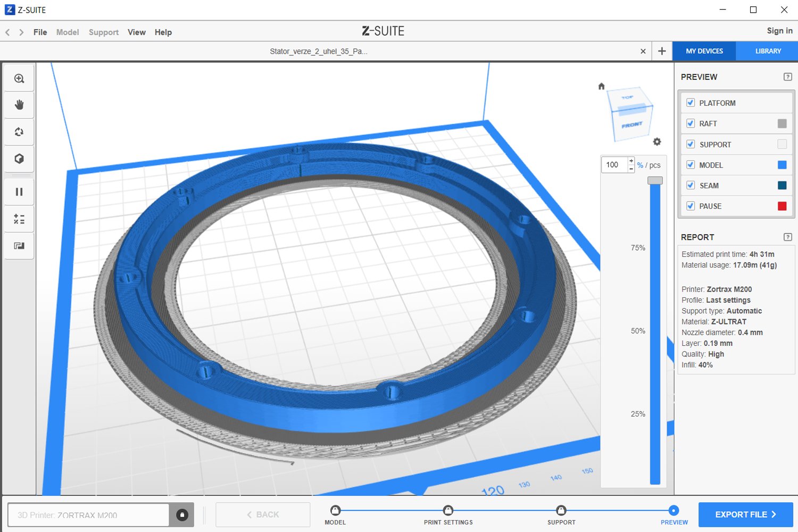Screen dimensions: 798x532
Task: Reset view with the home icon
Action: 601,86
